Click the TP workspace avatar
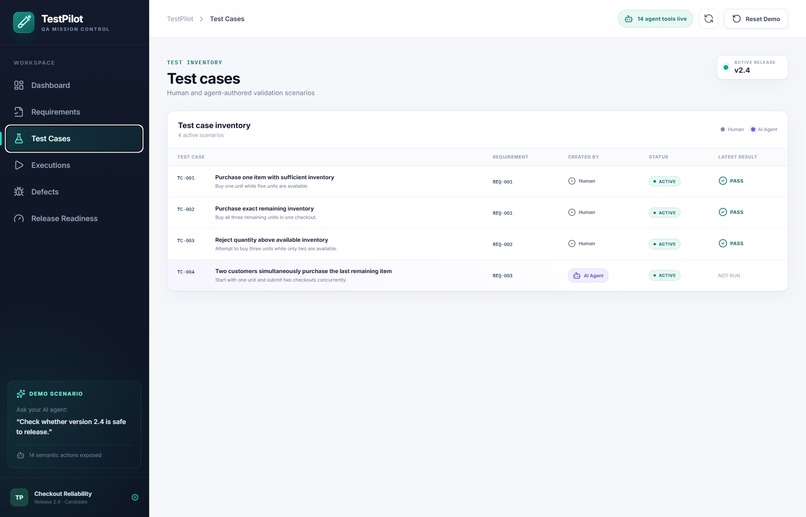The image size is (806, 517). click(x=19, y=497)
